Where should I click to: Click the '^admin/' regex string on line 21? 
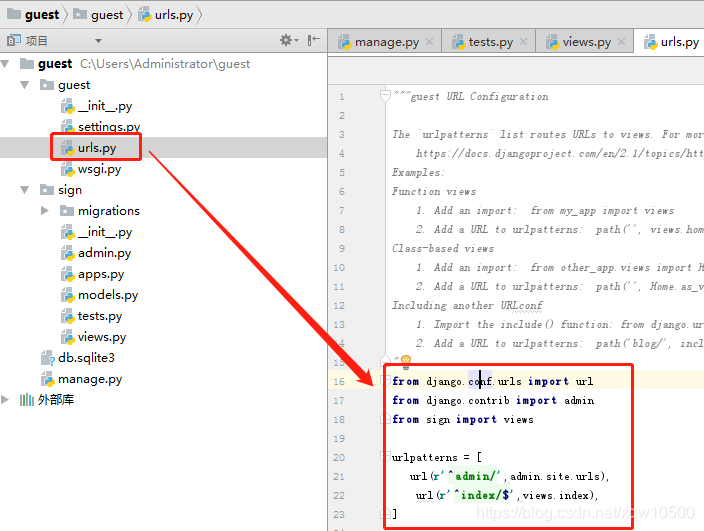[x=475, y=476]
